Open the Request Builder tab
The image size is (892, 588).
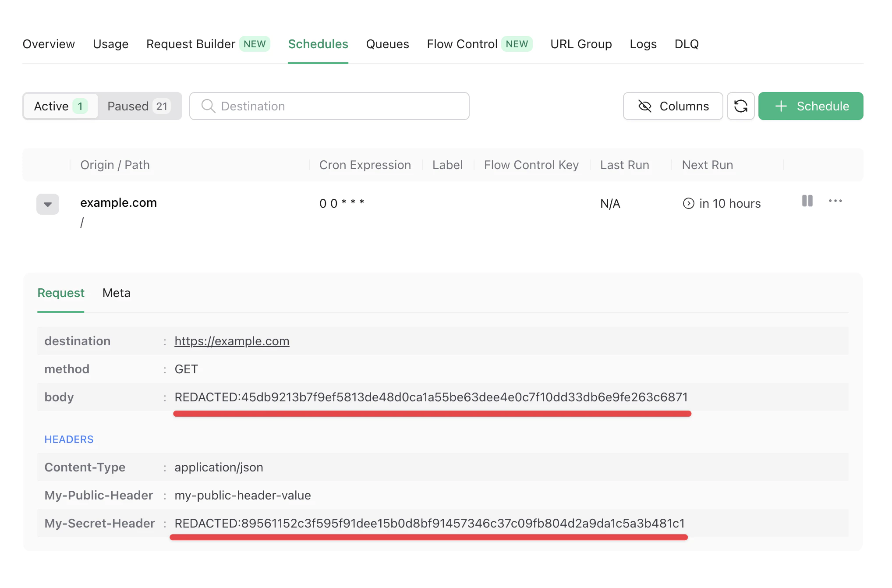tap(191, 44)
